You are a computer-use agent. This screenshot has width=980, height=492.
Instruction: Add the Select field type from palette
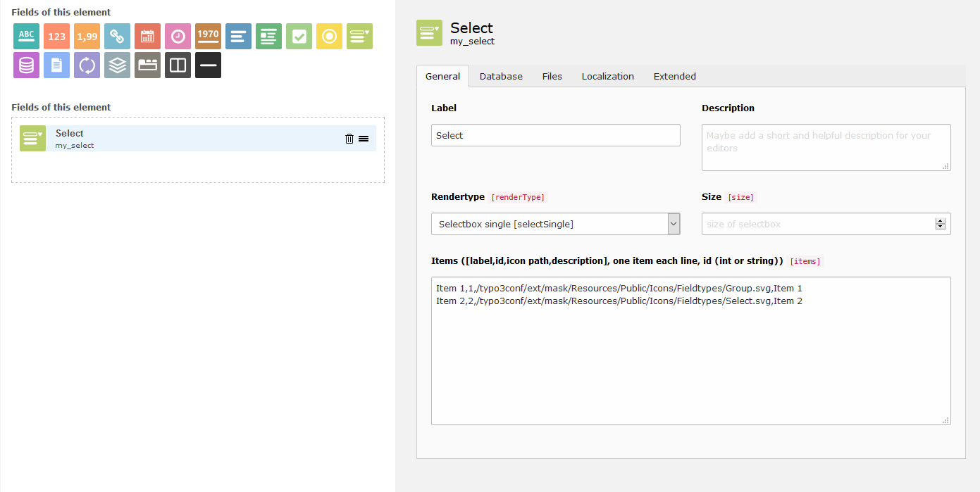coord(359,36)
